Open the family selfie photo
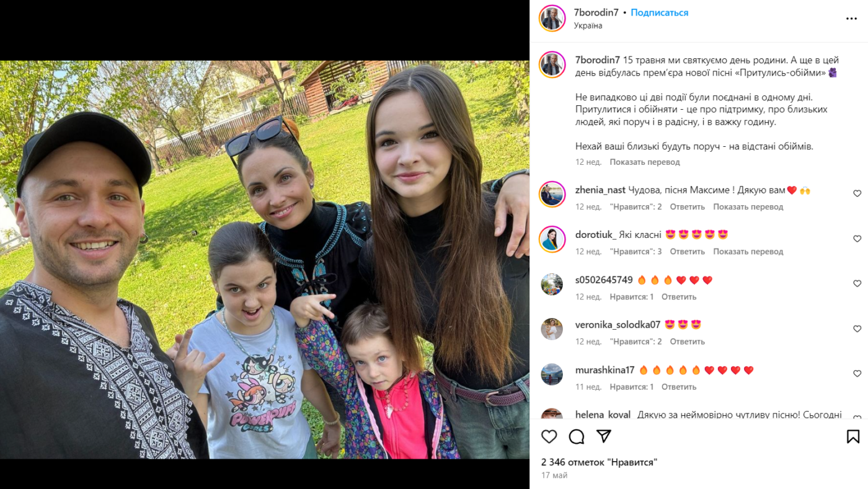Screen dimensions: 868x489 pyautogui.click(x=265, y=259)
